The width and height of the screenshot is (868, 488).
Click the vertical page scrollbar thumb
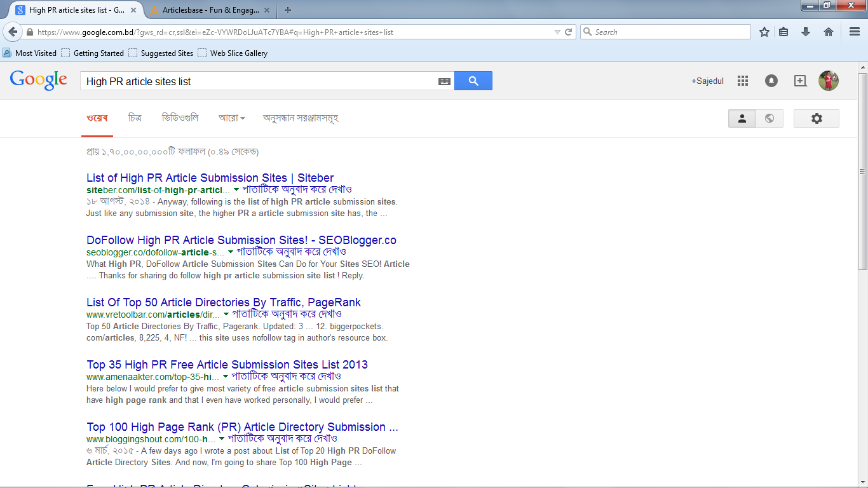coord(862,172)
